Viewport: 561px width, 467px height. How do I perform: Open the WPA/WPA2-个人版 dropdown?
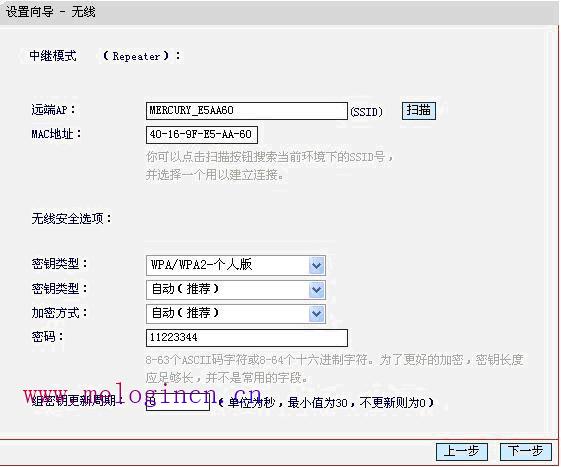click(x=236, y=265)
